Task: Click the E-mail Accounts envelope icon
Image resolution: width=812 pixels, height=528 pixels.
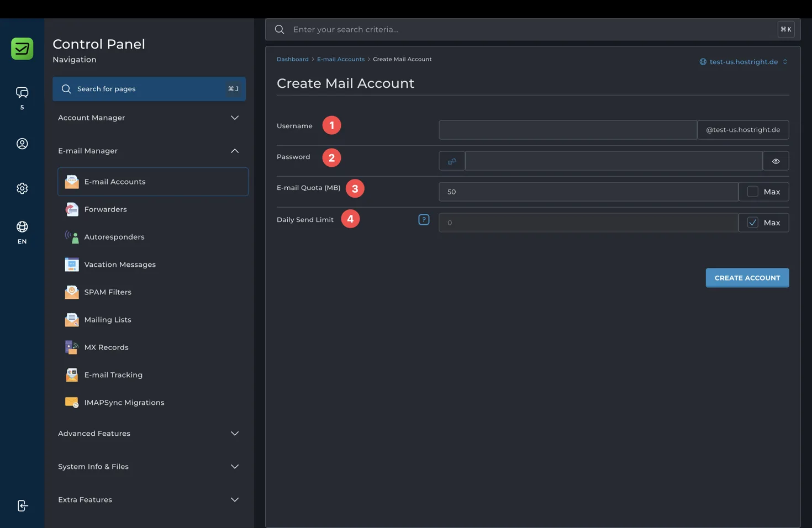Action: (x=72, y=182)
